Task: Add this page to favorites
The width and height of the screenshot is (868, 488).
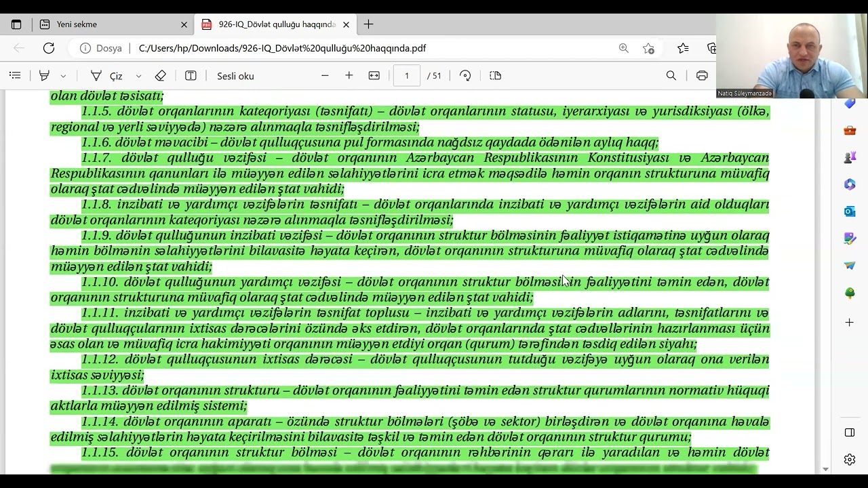Action: click(648, 48)
